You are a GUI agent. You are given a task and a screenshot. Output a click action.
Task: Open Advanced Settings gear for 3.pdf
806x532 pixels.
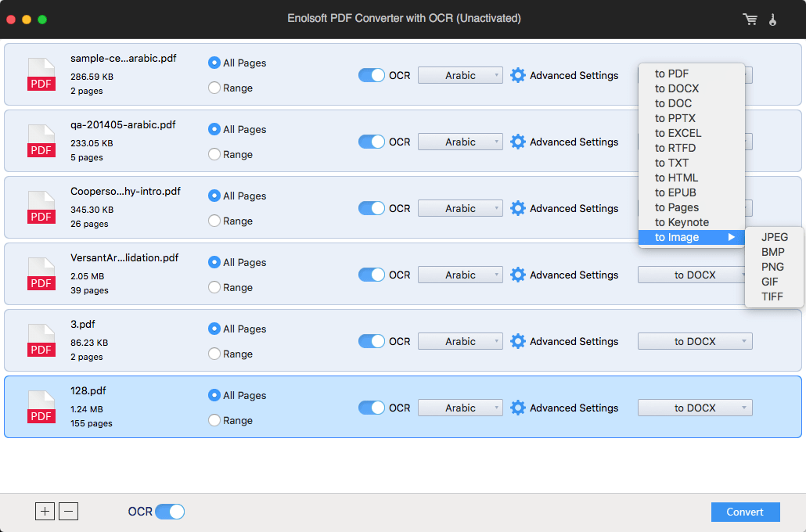click(x=517, y=341)
